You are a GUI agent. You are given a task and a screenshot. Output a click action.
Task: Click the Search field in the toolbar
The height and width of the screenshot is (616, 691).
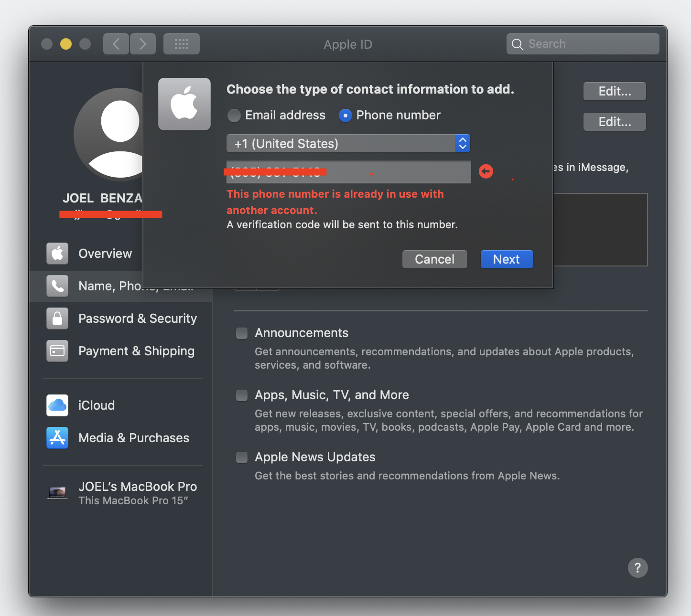point(582,43)
